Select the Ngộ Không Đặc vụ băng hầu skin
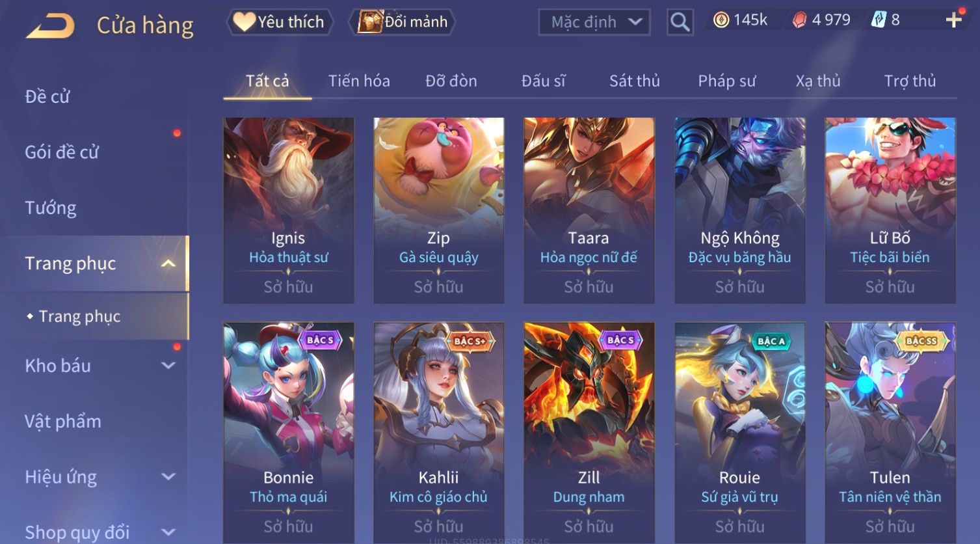This screenshot has width=980, height=544. tap(740, 210)
